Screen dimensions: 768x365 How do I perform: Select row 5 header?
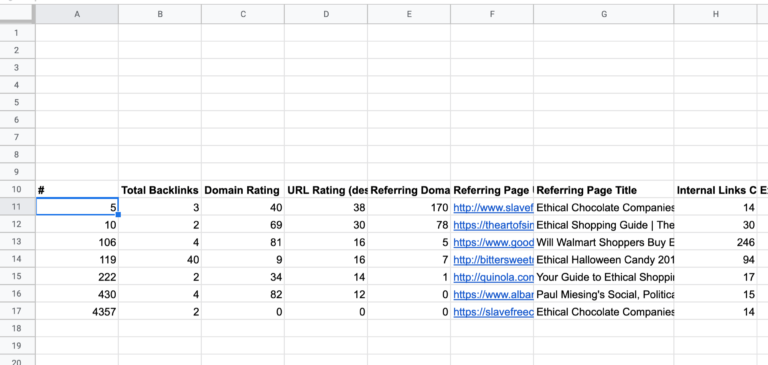click(x=17, y=102)
